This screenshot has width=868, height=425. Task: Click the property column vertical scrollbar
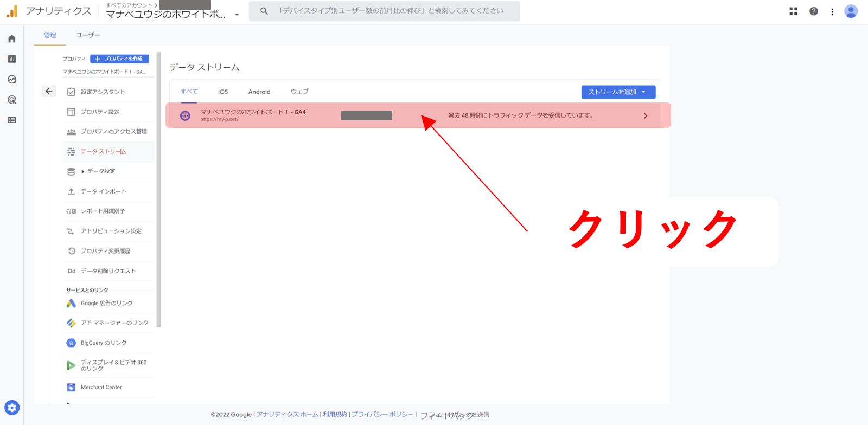pos(158,190)
